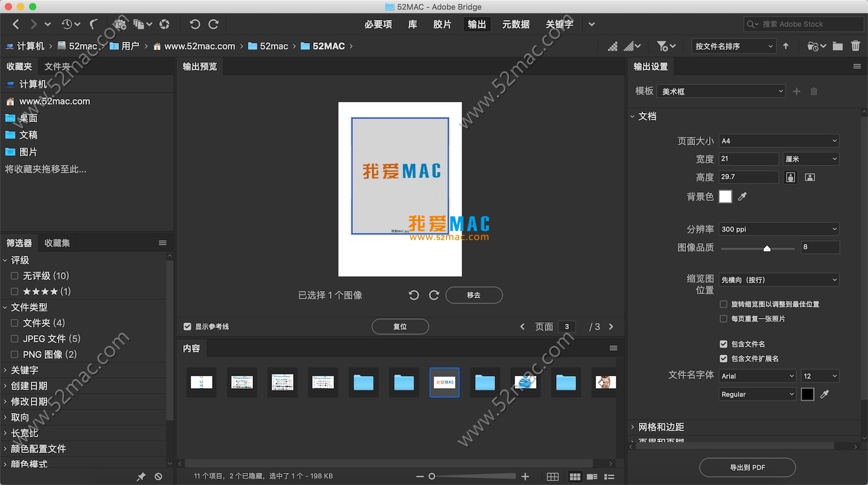Open the Arial font dropdown
The height and width of the screenshot is (485, 868).
(x=757, y=376)
